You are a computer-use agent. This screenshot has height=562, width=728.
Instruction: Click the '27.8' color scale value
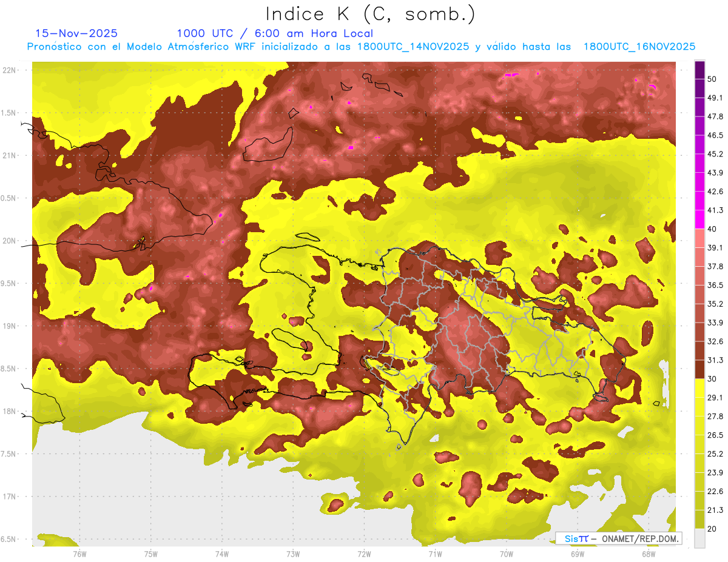point(715,416)
